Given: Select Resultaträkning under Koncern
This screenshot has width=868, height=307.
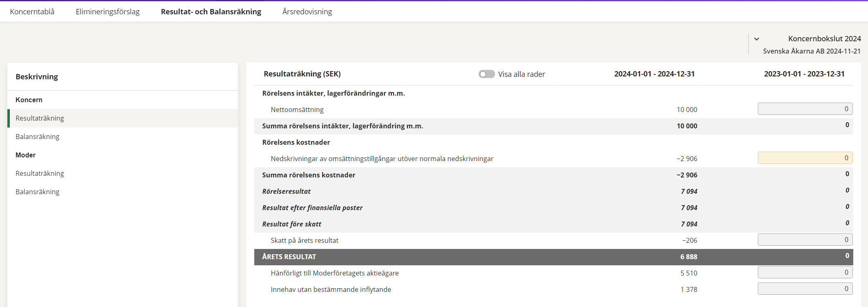Looking at the screenshot, I should point(40,118).
